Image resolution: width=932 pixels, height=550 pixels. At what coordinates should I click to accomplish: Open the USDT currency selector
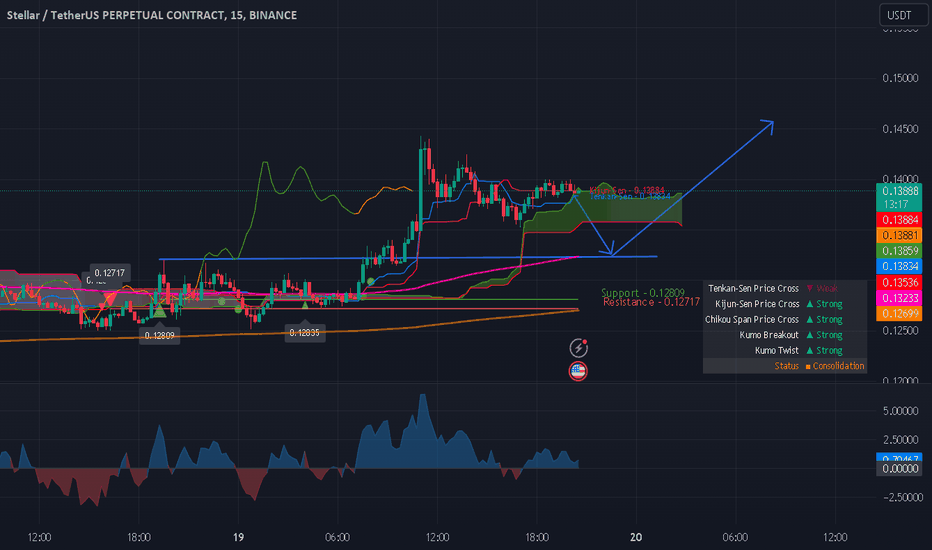pyautogui.click(x=903, y=15)
